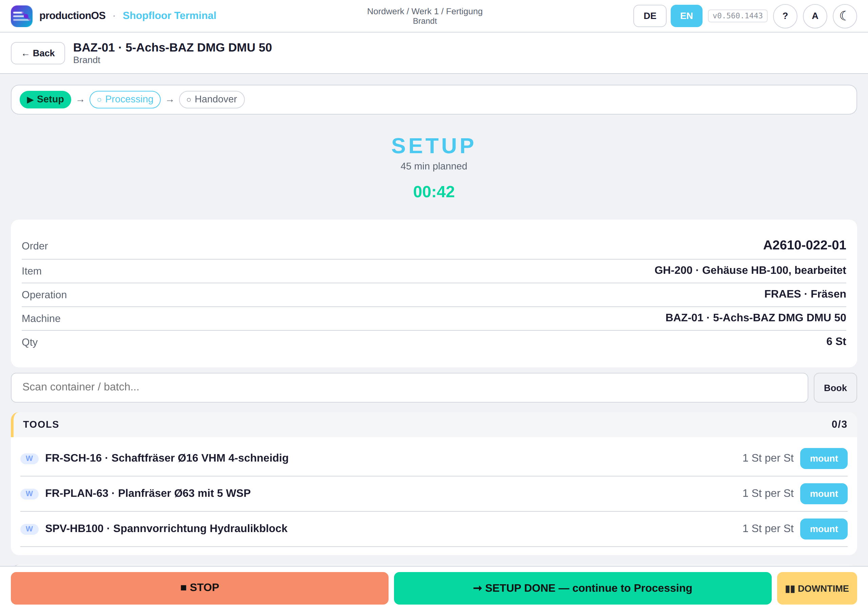Switch language to DE

coord(650,16)
